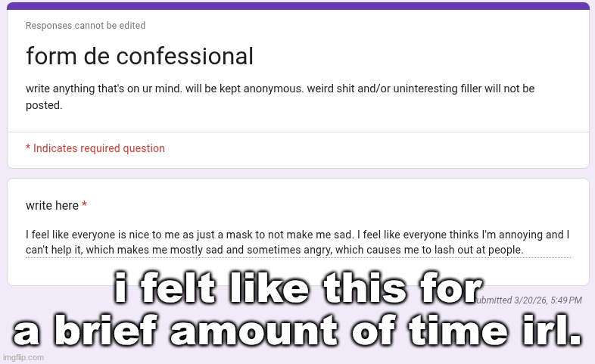The image size is (595, 364).
Task: Click the purple bar atop the form
Action: coord(297,6)
